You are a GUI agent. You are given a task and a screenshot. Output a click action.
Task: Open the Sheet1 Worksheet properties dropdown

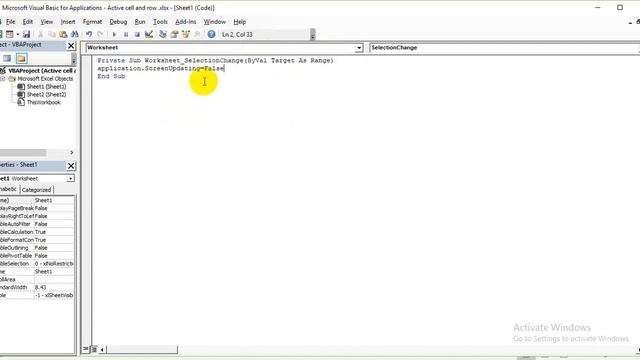(x=71, y=179)
